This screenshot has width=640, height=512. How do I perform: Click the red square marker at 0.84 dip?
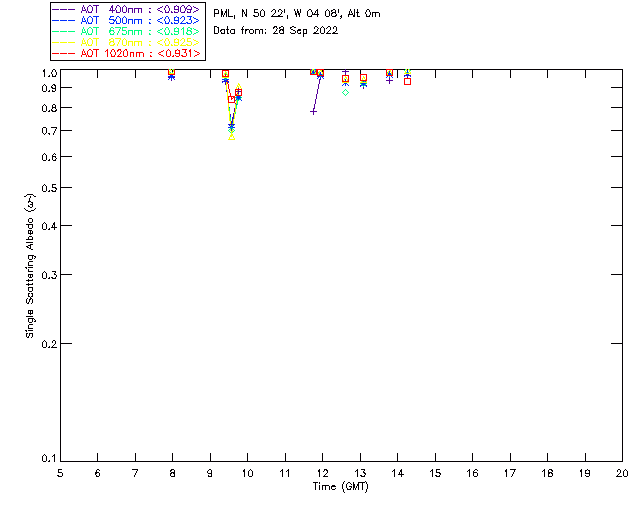coord(231,100)
